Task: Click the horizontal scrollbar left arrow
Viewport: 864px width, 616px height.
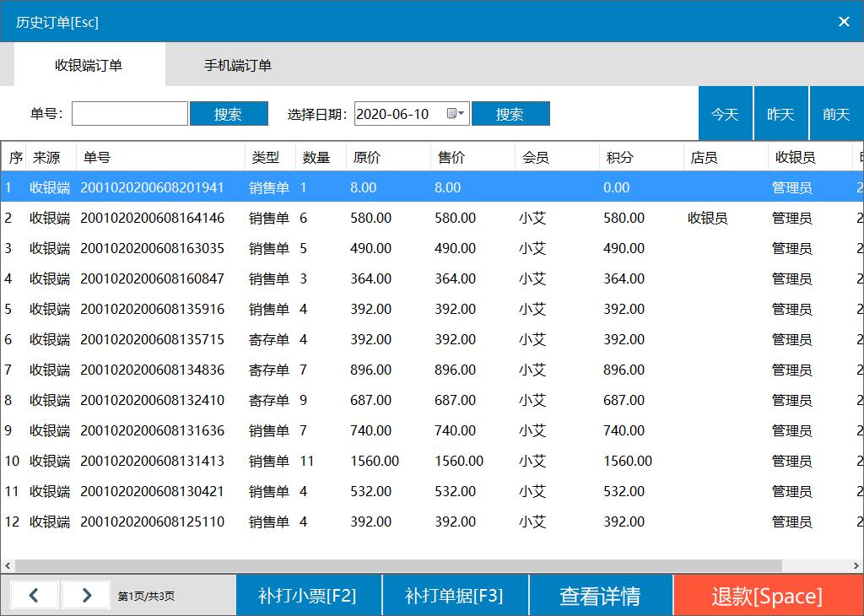Action: point(7,565)
